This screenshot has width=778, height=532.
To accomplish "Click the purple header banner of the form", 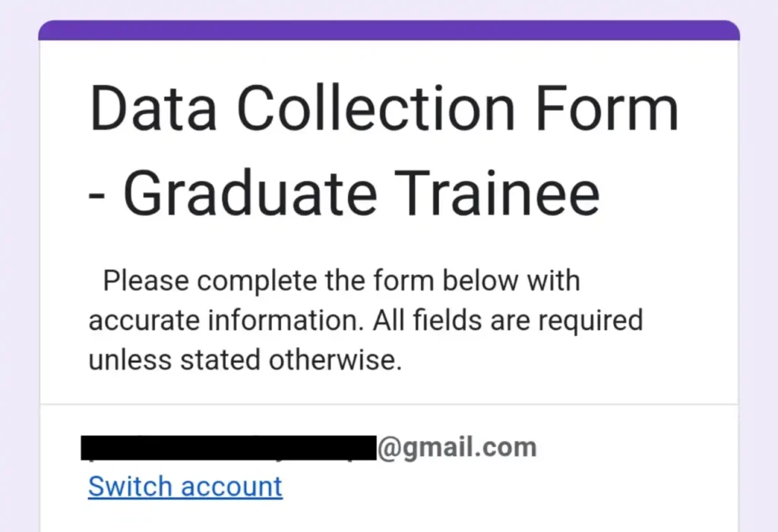I will tap(389, 32).
